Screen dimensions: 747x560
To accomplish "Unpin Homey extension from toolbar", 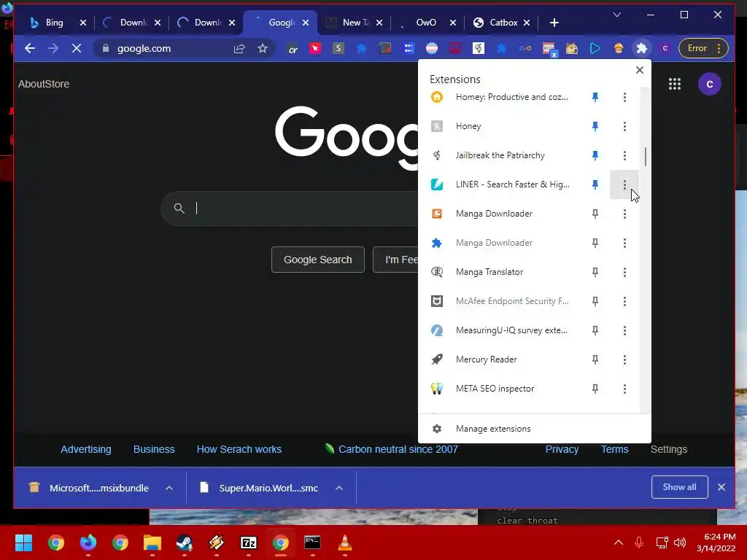I will (x=595, y=97).
